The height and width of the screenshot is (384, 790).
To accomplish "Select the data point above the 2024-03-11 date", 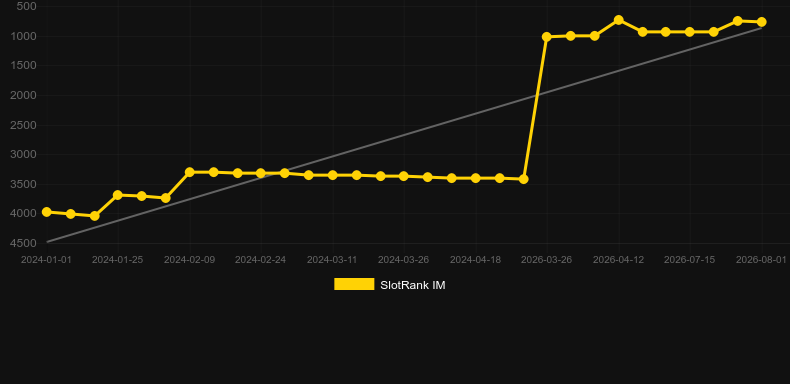I will click(x=333, y=175).
